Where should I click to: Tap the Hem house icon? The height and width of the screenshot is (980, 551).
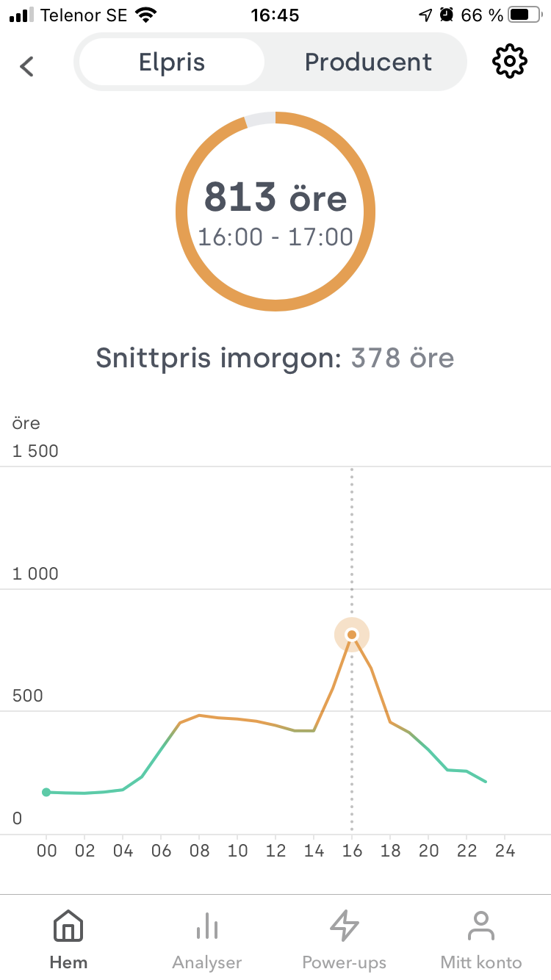(68, 926)
